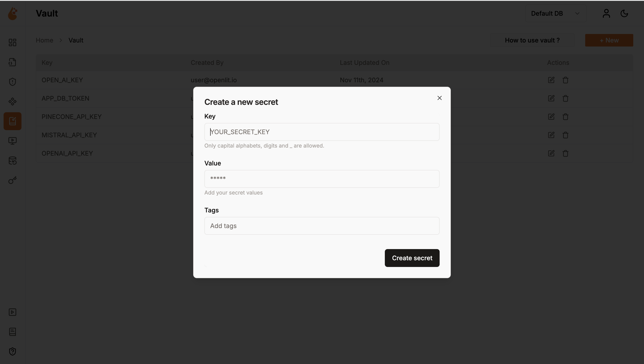Select the Key input field
Viewport: 644px width, 364px height.
click(322, 131)
